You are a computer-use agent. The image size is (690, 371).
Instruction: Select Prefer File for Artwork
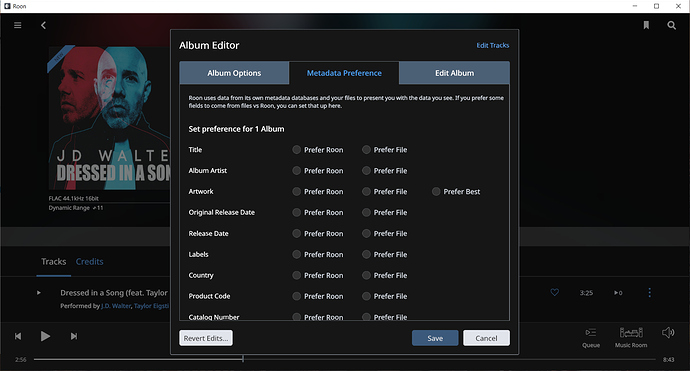click(x=366, y=191)
